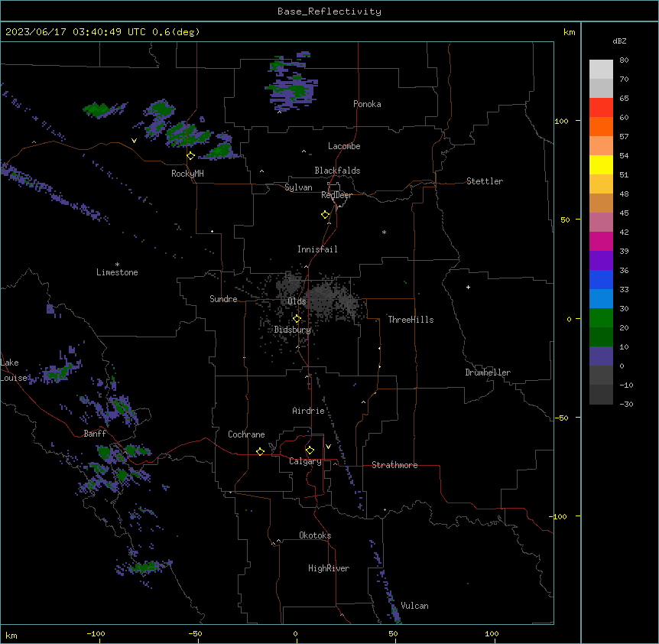Click the Strathmore city label
The width and height of the screenshot is (659, 644).
(x=394, y=465)
